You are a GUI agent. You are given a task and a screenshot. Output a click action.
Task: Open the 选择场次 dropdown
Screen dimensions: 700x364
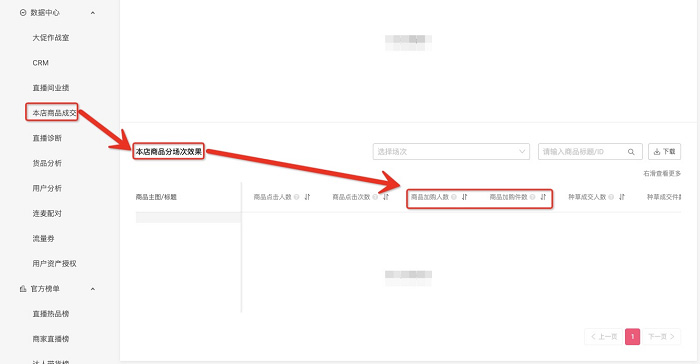(x=451, y=151)
